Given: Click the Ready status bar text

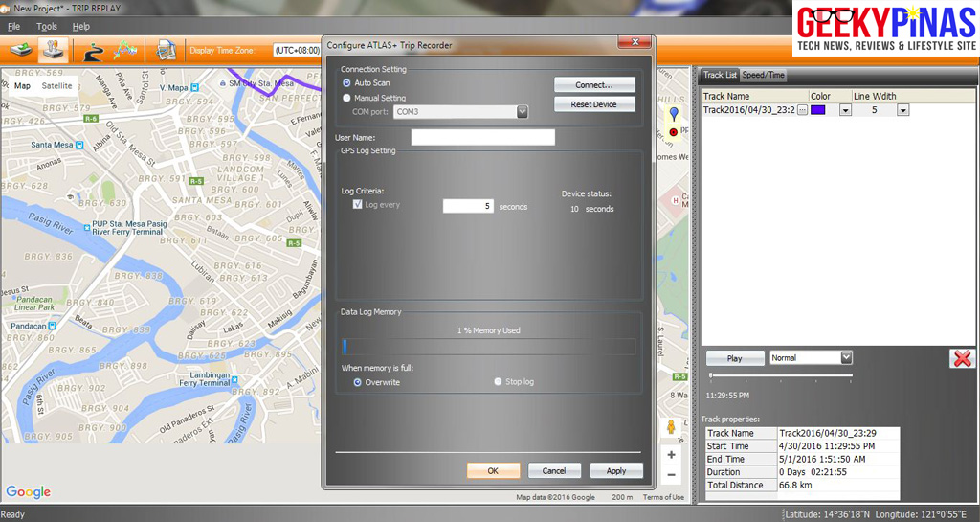Looking at the screenshot, I should (13, 515).
